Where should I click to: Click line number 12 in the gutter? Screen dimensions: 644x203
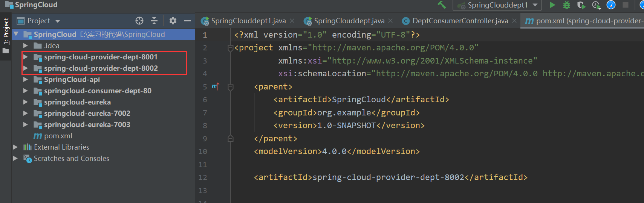203,177
